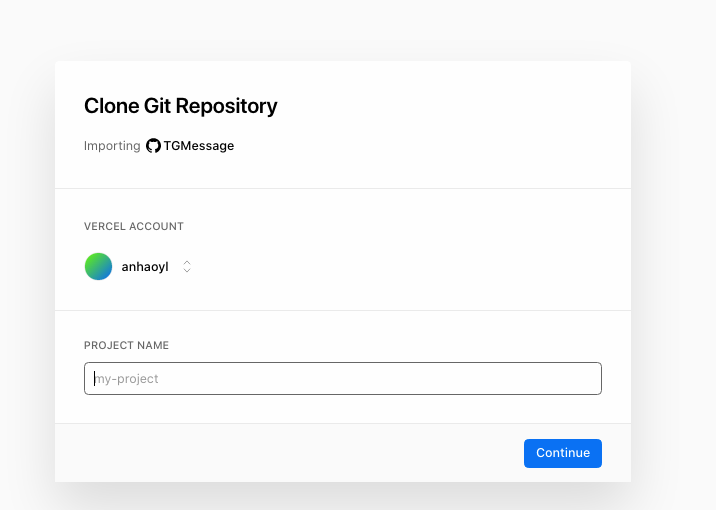Click the anhaoyl gradient avatar circle
The width and height of the screenshot is (716, 510).
98,266
